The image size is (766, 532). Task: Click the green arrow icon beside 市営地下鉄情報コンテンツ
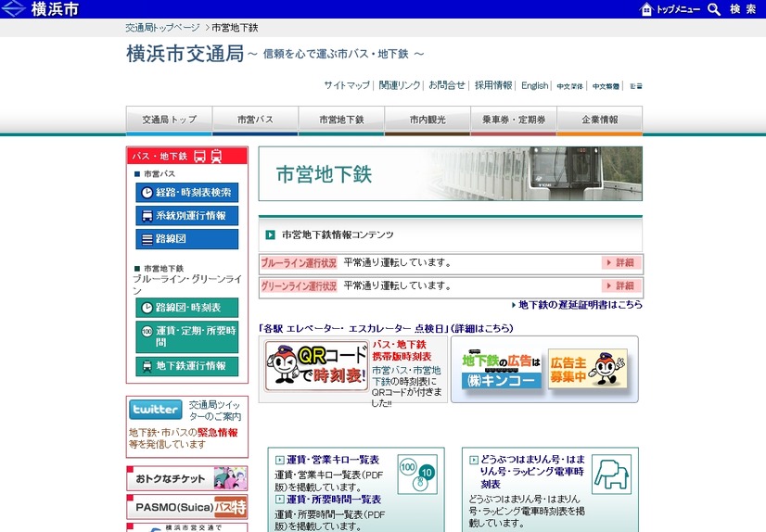pyautogui.click(x=270, y=234)
